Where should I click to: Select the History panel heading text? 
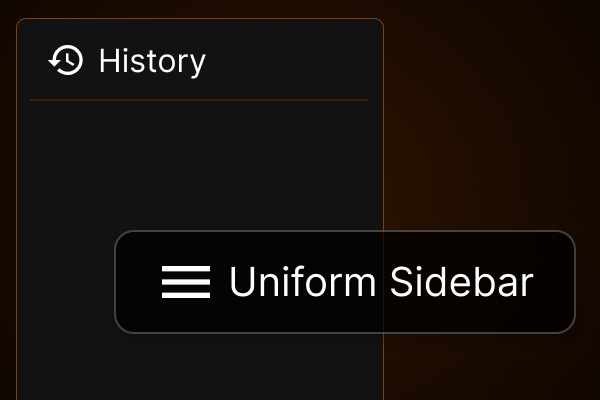152,61
